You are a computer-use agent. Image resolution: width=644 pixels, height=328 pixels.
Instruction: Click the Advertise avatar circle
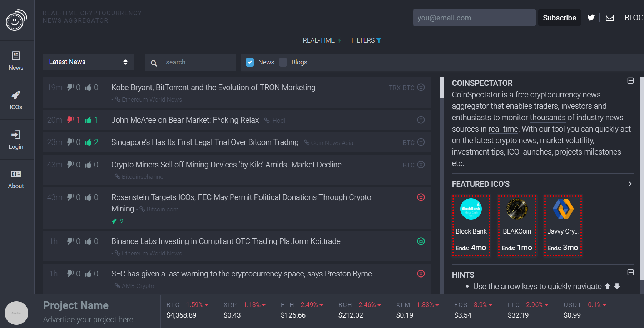pos(16,313)
